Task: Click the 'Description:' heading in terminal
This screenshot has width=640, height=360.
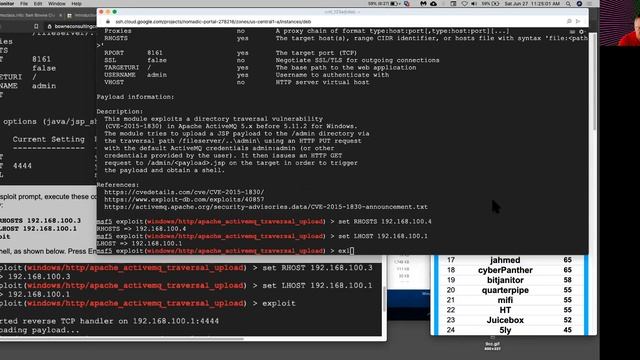Action: pos(120,111)
